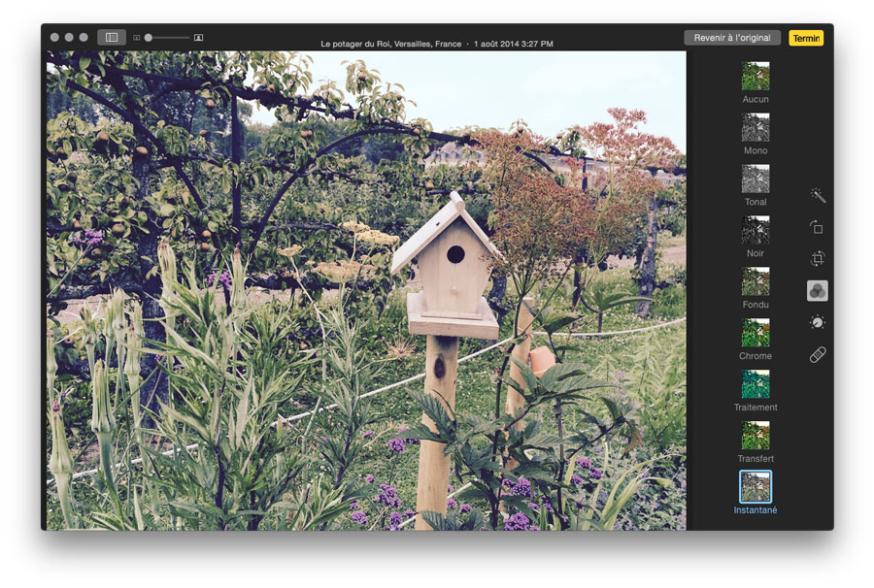
Task: Select the Rotate tool
Action: 817,227
